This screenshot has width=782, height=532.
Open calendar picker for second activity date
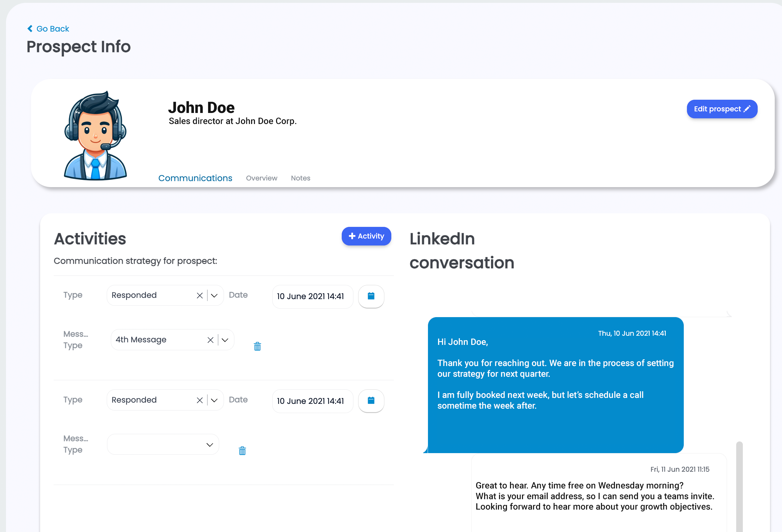click(371, 400)
